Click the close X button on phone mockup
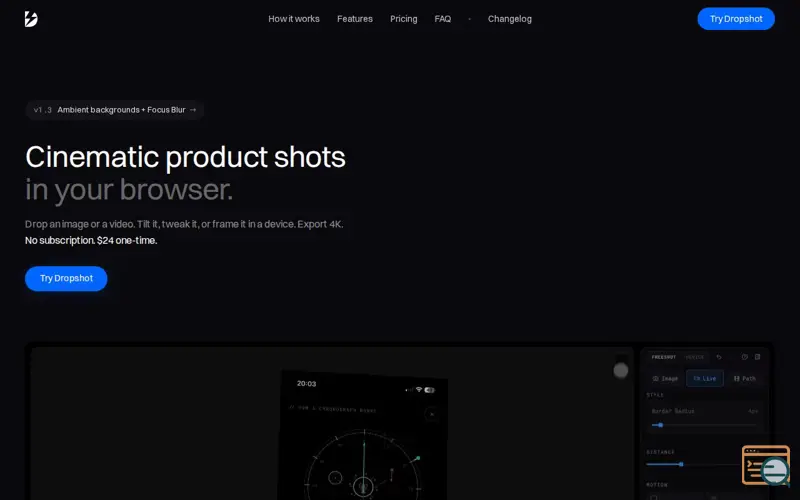Image resolution: width=800 pixels, height=500 pixels. (432, 414)
